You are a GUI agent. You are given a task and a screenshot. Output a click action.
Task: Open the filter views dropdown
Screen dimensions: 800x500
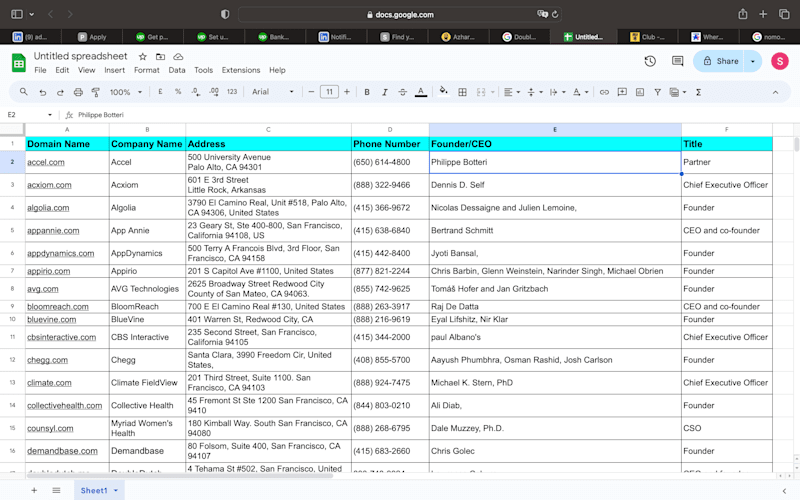(678, 92)
